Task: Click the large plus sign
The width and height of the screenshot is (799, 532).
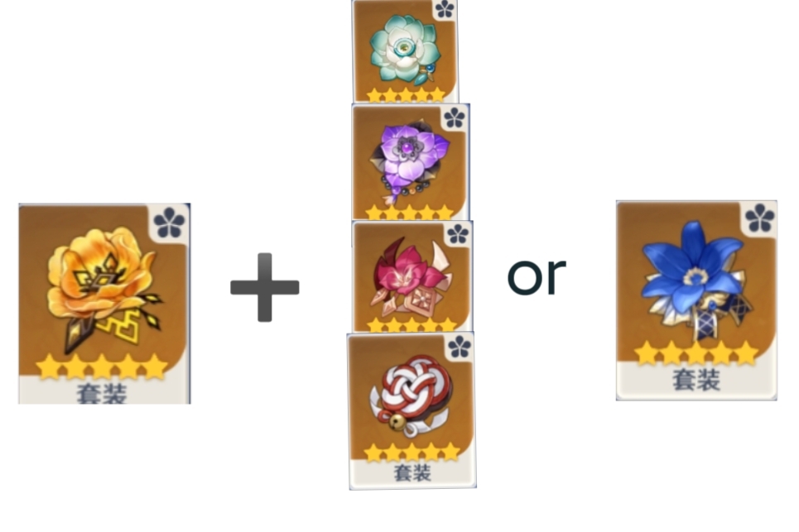Action: 264,287
